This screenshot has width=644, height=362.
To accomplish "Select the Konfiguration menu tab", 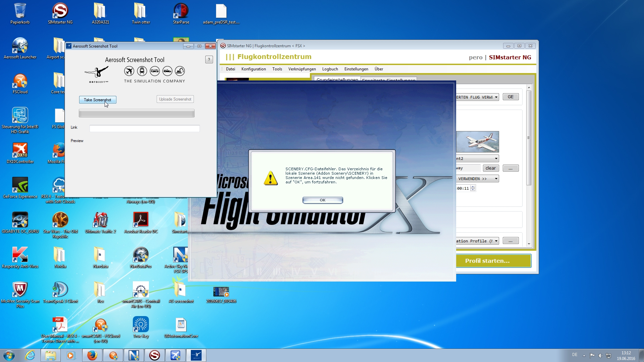I will [x=254, y=69].
